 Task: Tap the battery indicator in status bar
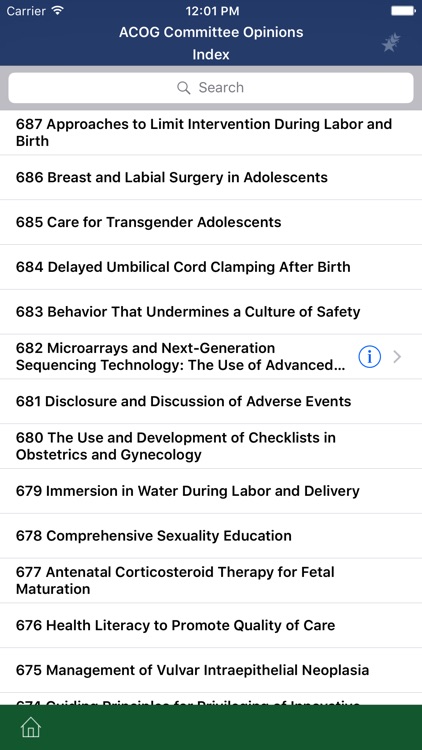click(x=402, y=11)
